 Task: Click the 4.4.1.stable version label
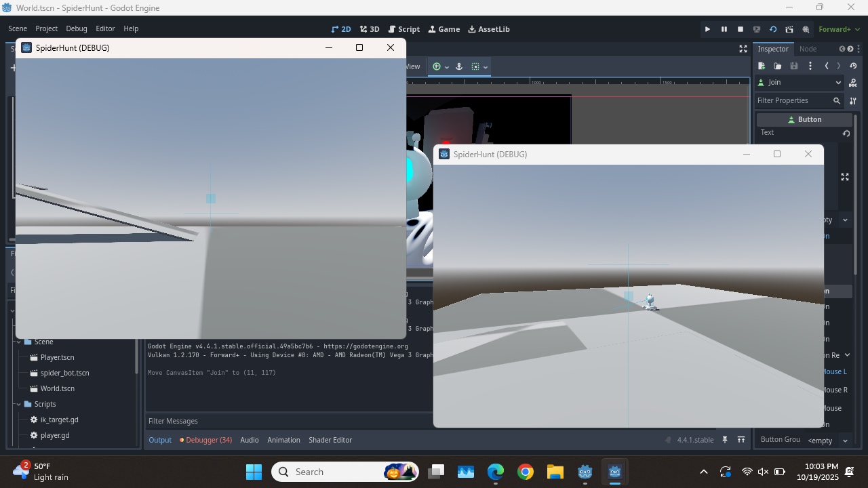click(695, 440)
